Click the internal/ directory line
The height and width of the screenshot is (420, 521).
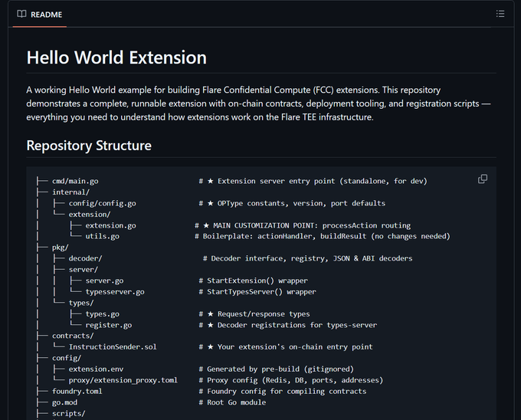(70, 192)
